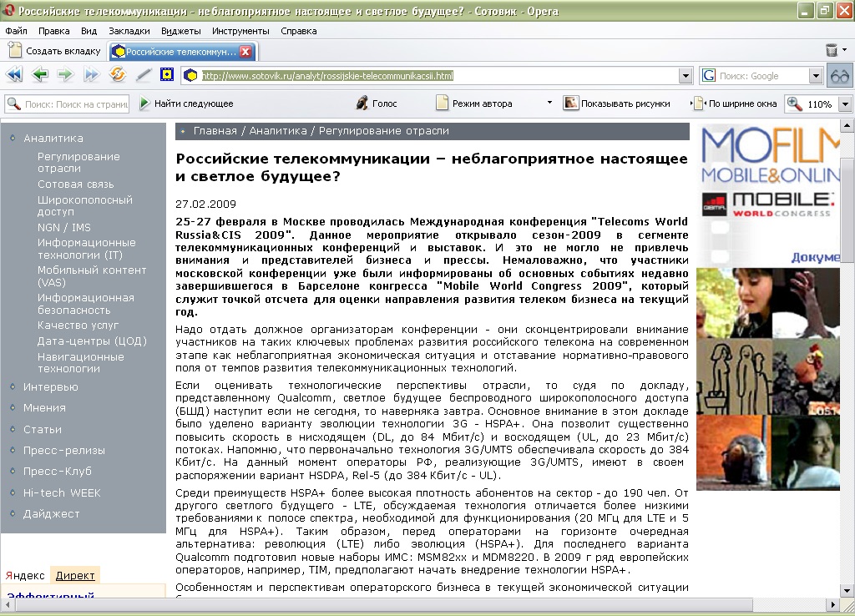Open Регулирование отрасли in the left sidebar
The height and width of the screenshot is (616, 855).
click(78, 163)
